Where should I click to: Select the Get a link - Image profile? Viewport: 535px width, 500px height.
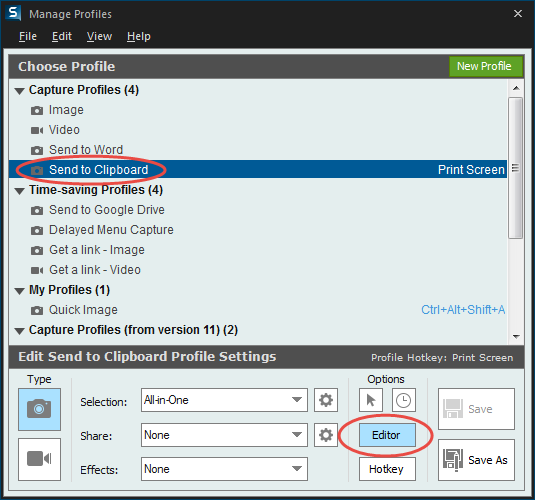coord(258,250)
